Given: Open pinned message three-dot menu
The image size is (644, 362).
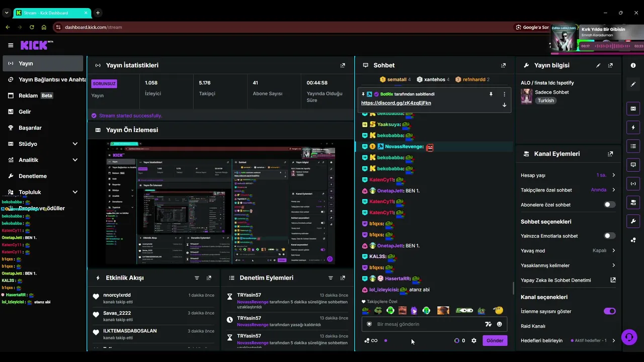Looking at the screenshot, I should click(x=504, y=94).
